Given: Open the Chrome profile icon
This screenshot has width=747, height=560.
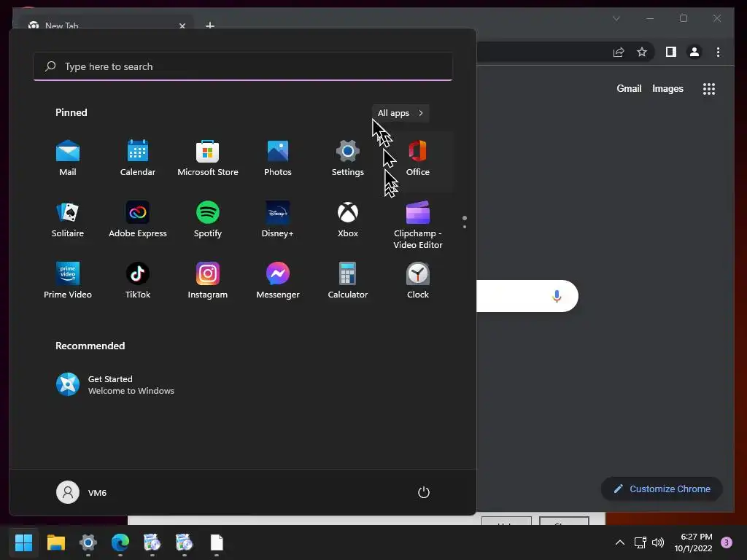Looking at the screenshot, I should pyautogui.click(x=694, y=52).
